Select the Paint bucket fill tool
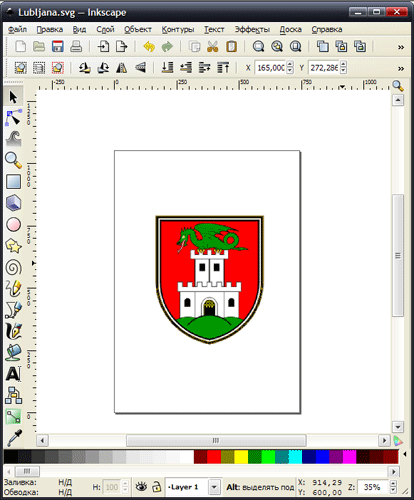 coord(13,353)
